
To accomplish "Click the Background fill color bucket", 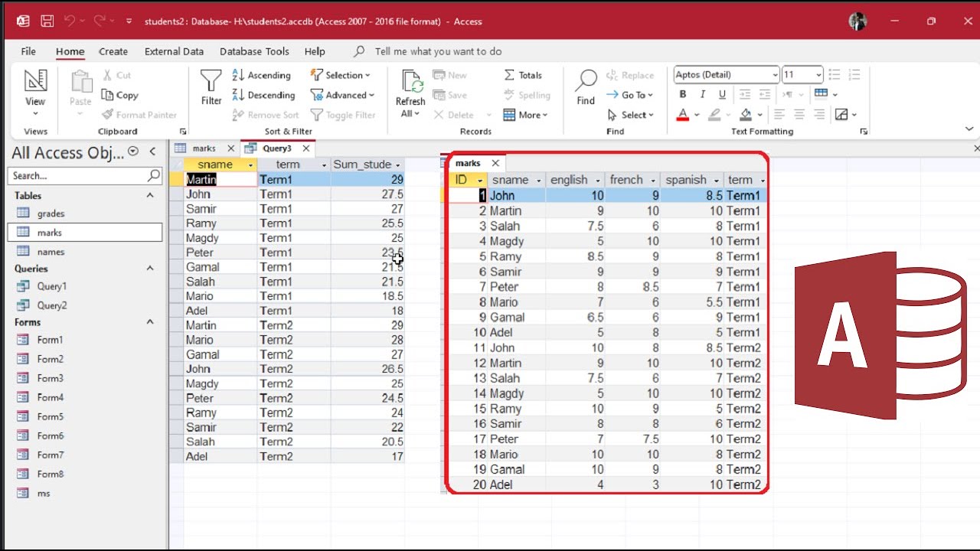I will pos(746,115).
